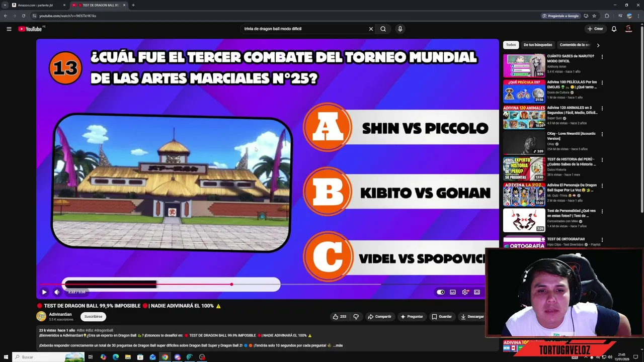Open Chrome extensions puzzle icon
The height and width of the screenshot is (362, 644).
(x=607, y=16)
